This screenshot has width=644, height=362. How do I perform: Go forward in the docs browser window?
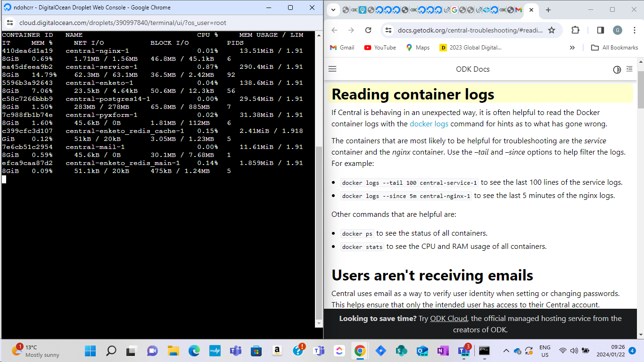tap(351, 30)
